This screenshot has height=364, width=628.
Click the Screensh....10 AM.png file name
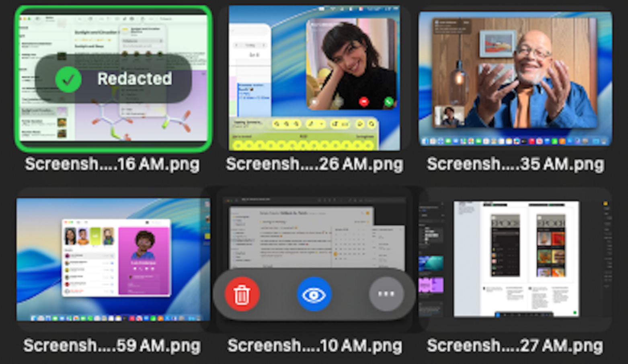coord(314,346)
